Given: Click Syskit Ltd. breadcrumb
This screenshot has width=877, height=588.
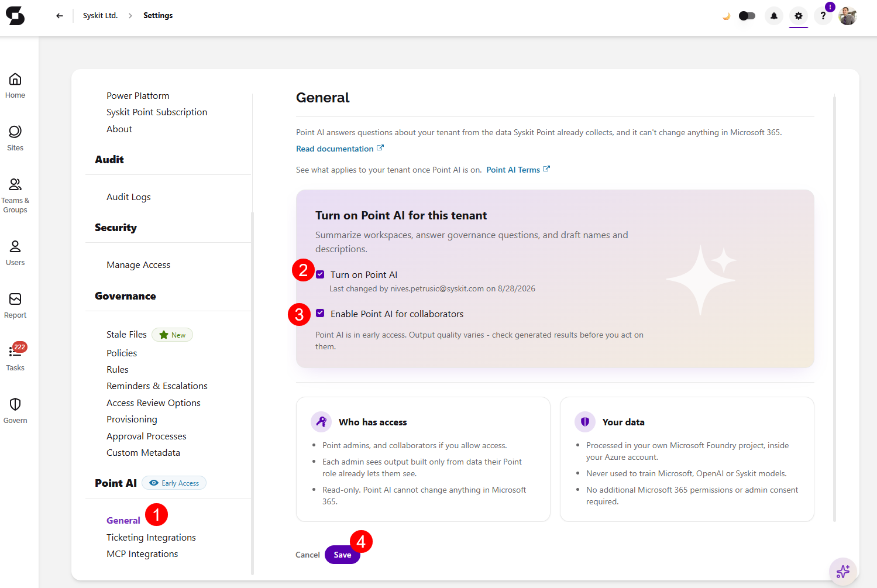Looking at the screenshot, I should click(100, 16).
